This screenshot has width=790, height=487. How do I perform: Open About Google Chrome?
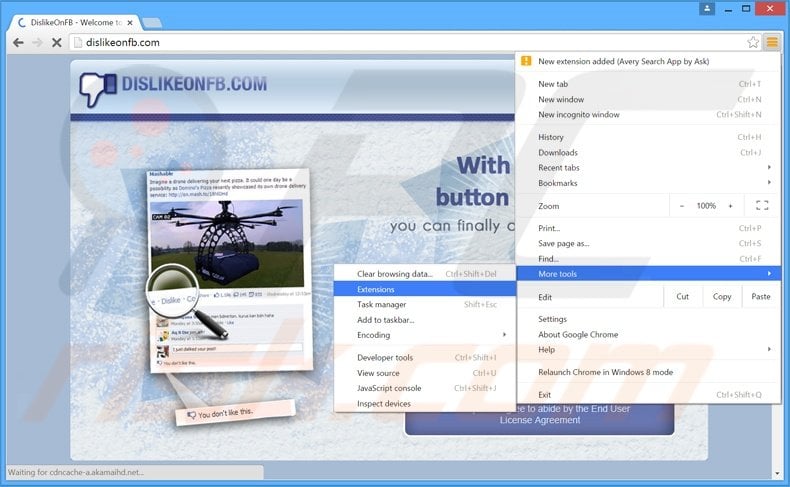tap(649, 334)
